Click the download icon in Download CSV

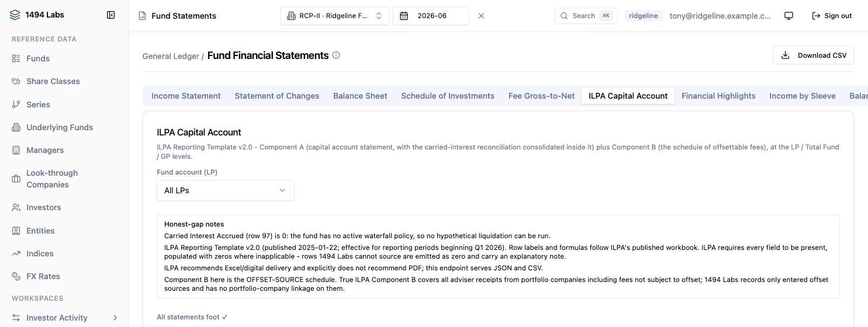click(x=786, y=55)
